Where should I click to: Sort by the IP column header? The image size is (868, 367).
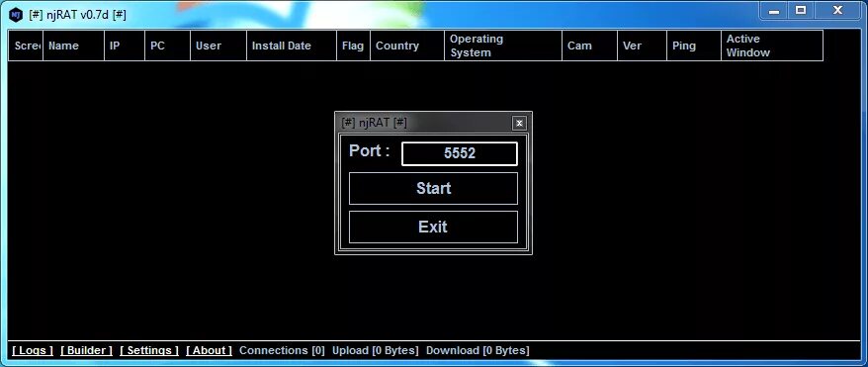pos(125,46)
